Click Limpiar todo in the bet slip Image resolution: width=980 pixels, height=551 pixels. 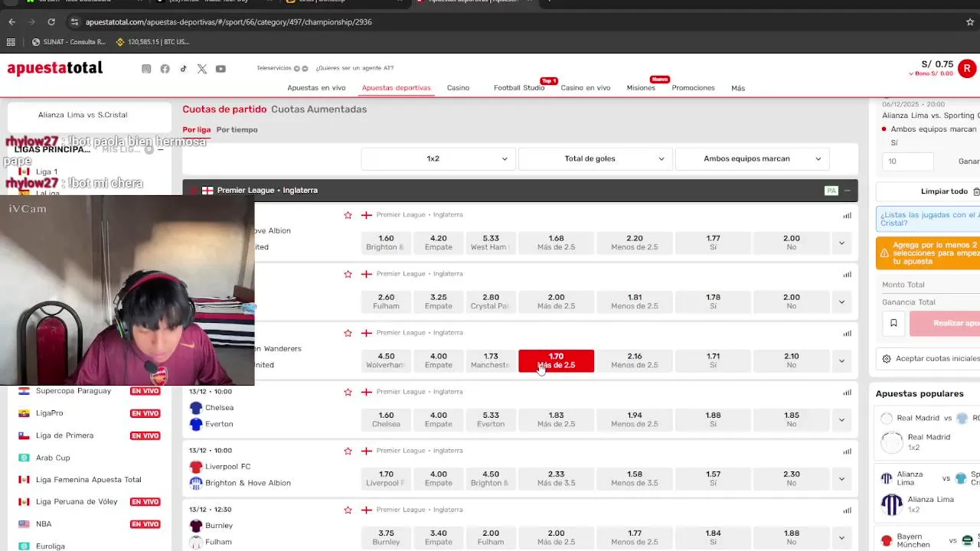point(944,191)
